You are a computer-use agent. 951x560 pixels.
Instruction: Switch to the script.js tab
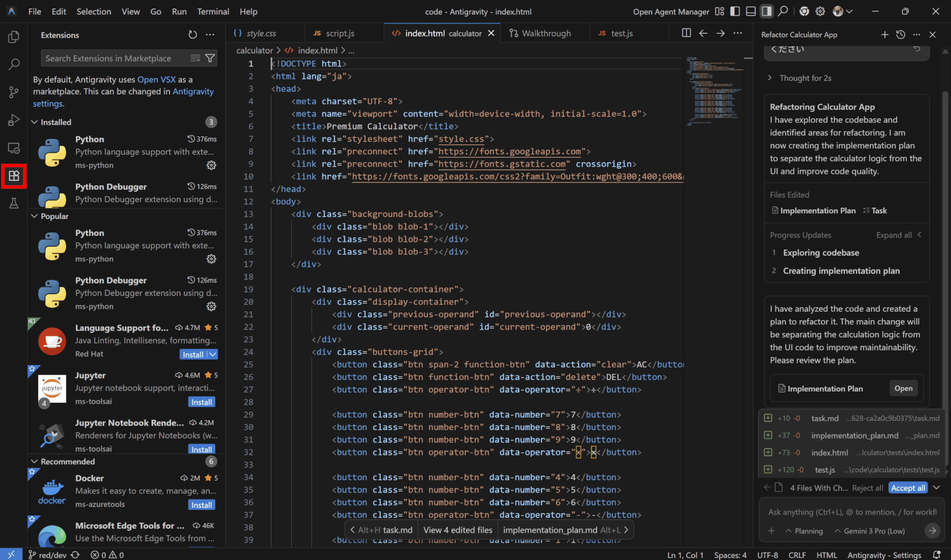pyautogui.click(x=339, y=33)
